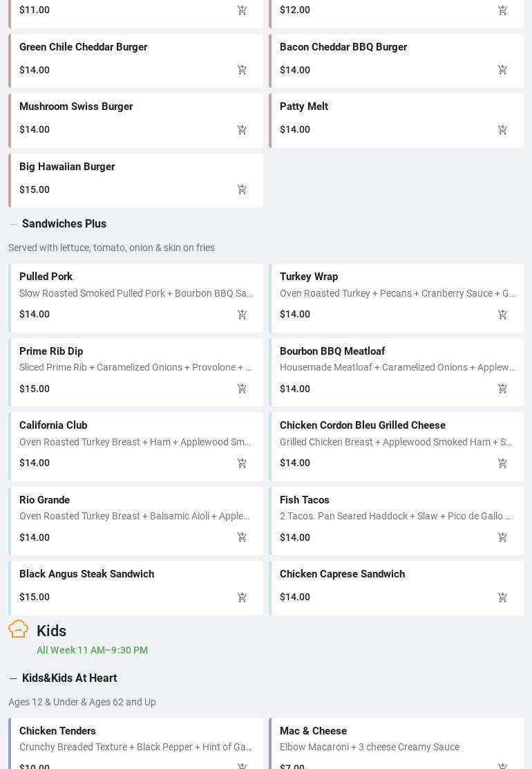Add Patty Melt to cart
Screen dimensions: 532x769
tap(502, 130)
